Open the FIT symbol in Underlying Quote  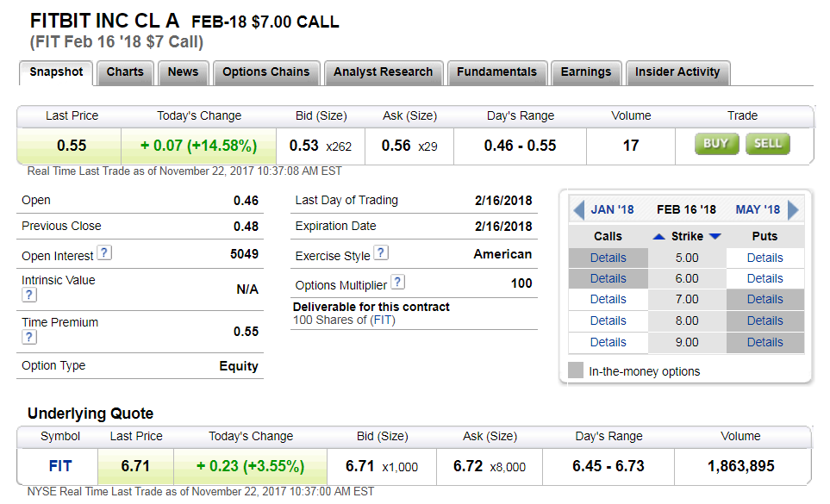[60, 466]
